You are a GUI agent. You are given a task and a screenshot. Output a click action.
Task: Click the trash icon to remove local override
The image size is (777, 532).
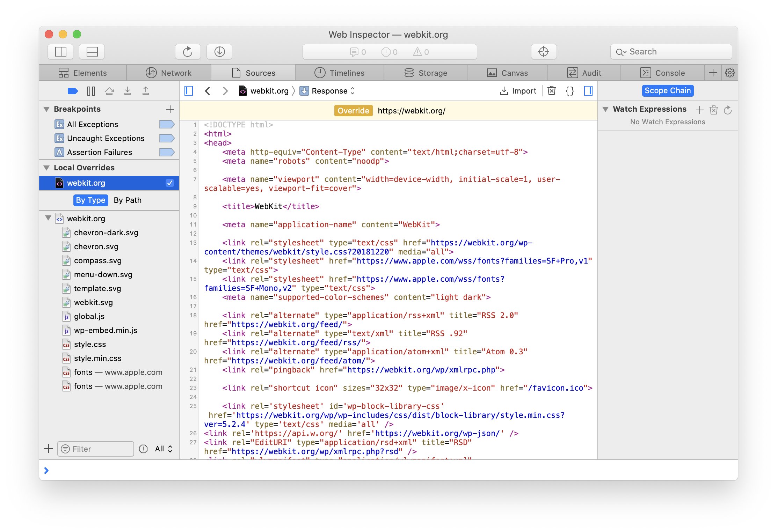[552, 91]
